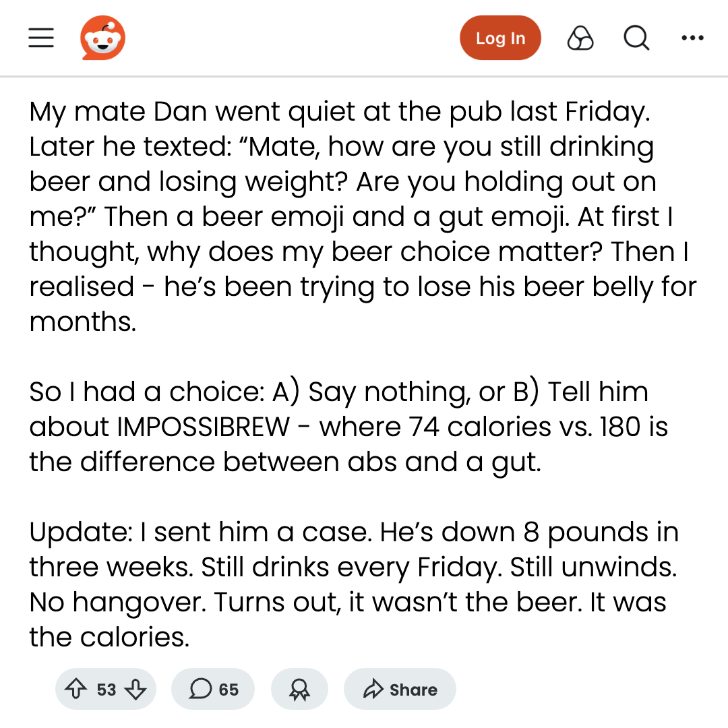Open the Reddit Answers overlapping-circles icon

[580, 38]
